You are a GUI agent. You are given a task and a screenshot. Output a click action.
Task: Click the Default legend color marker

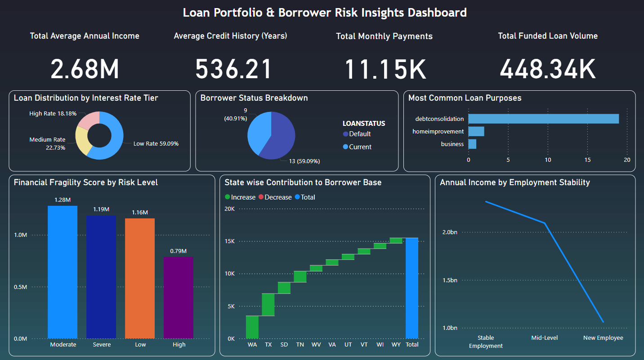click(x=345, y=134)
